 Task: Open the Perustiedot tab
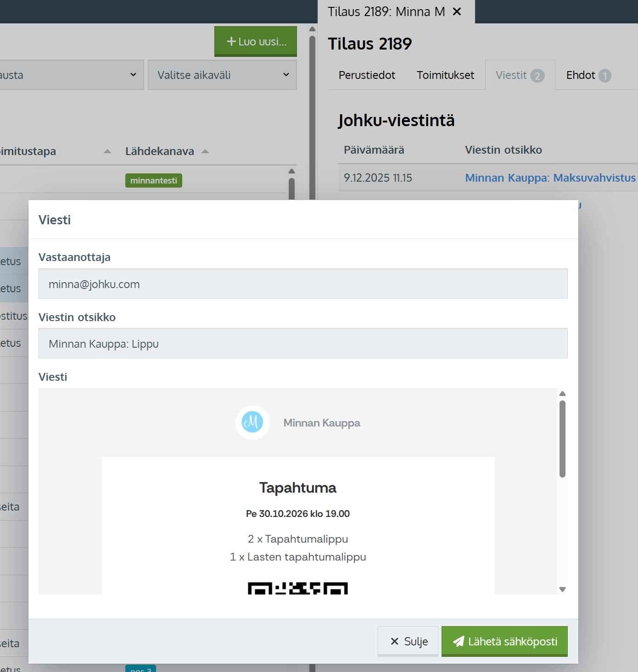366,75
